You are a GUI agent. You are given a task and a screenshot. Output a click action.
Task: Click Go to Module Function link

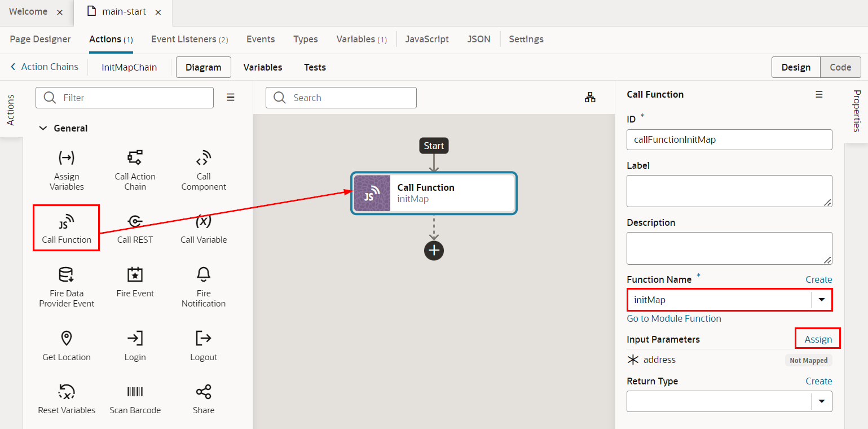click(673, 318)
